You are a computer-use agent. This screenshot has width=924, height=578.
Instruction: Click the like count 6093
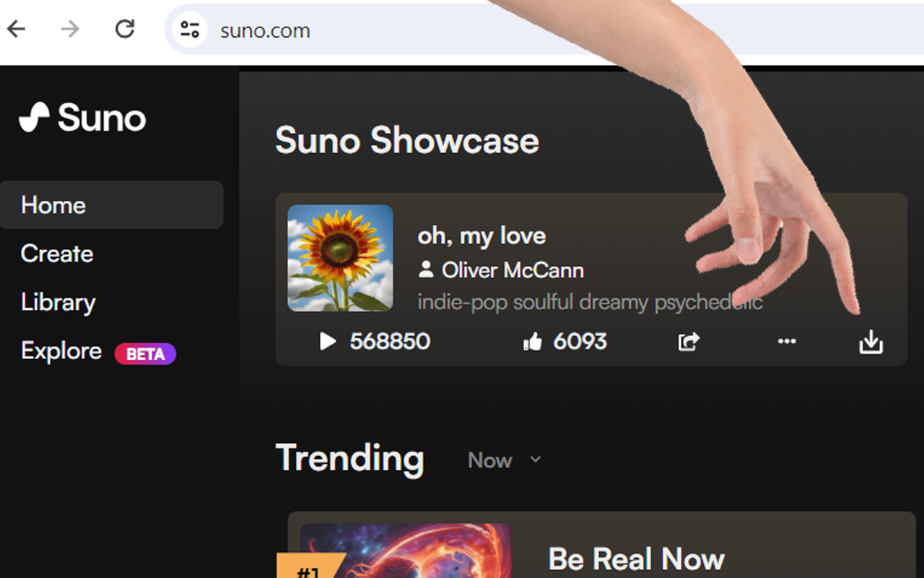tap(580, 341)
